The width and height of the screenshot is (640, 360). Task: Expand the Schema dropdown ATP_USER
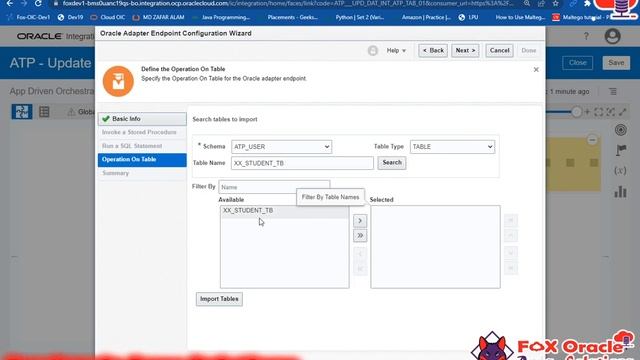[282, 147]
